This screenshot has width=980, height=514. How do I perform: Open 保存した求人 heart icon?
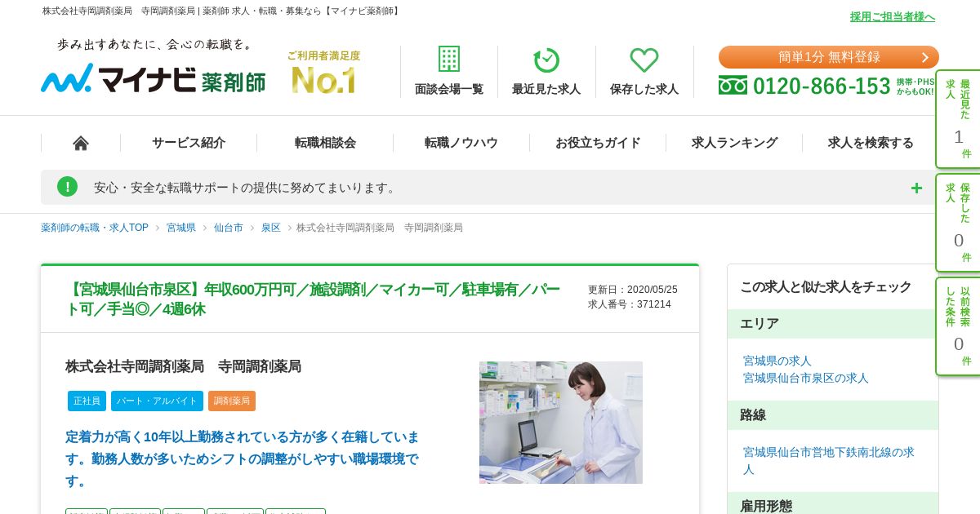pos(644,60)
